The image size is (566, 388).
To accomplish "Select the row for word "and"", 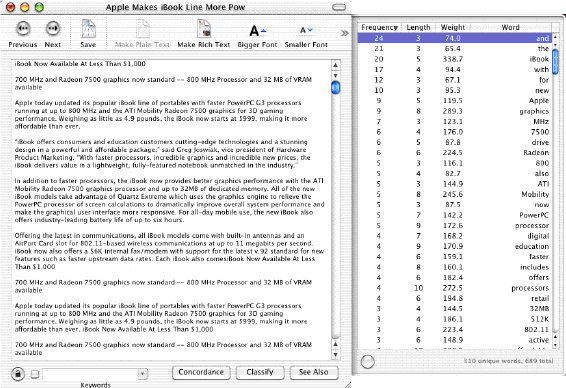I will [454, 38].
